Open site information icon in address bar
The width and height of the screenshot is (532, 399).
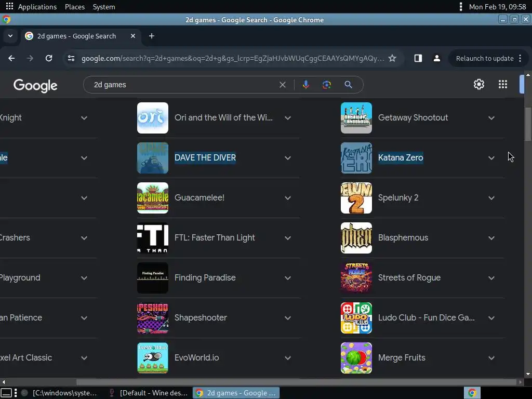coord(71,58)
